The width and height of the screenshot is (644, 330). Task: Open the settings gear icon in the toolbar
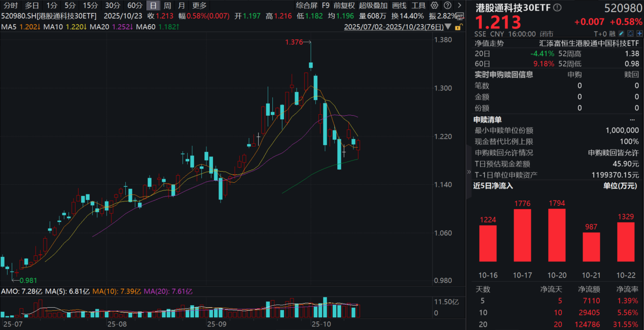pyautogui.click(x=434, y=6)
